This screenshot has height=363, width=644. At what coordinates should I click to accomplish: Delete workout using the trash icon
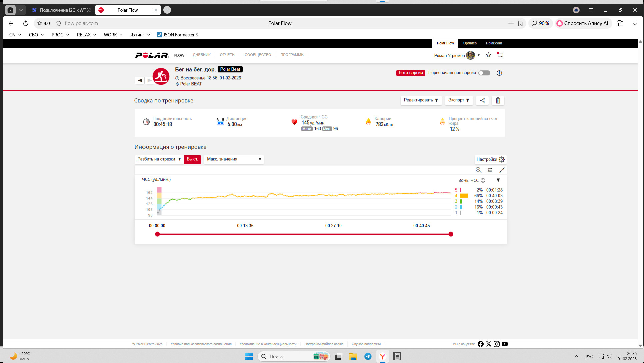pos(498,100)
